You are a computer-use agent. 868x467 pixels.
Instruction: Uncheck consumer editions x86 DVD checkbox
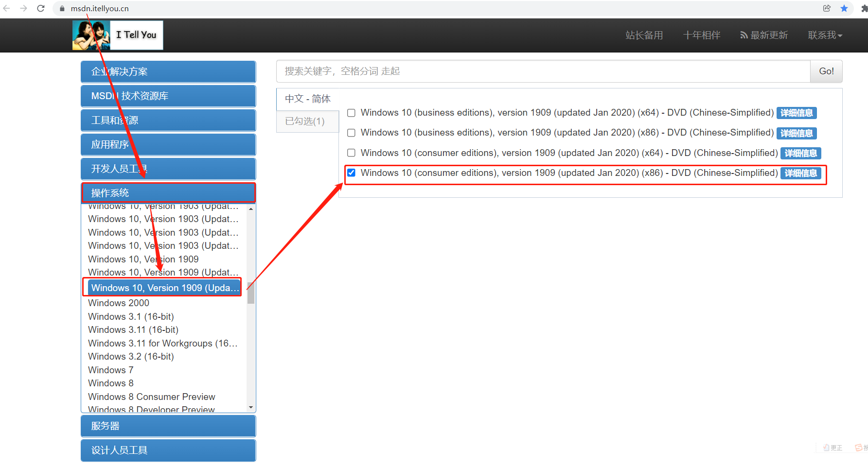[x=351, y=173]
